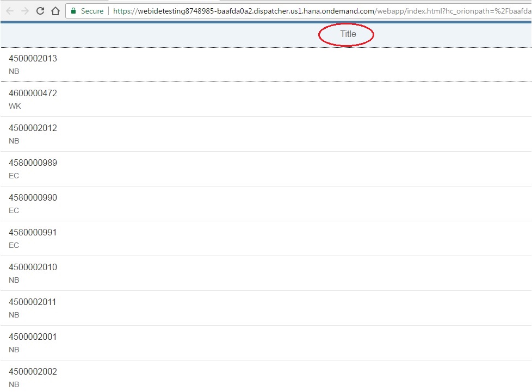Open list entry 4580000989

tap(266, 169)
